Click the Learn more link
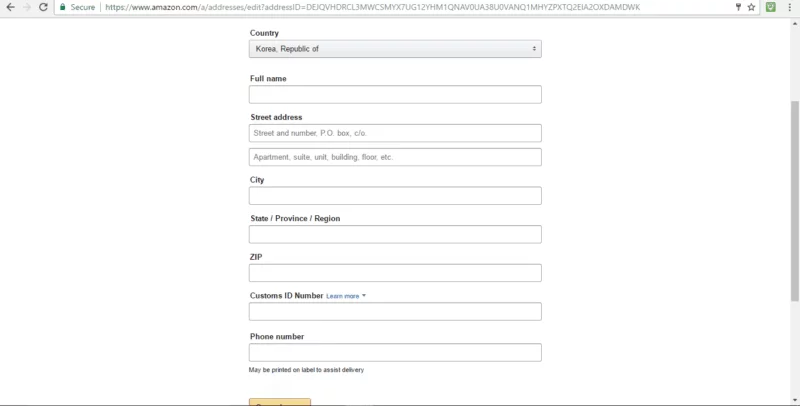The height and width of the screenshot is (406, 800). coord(342,296)
